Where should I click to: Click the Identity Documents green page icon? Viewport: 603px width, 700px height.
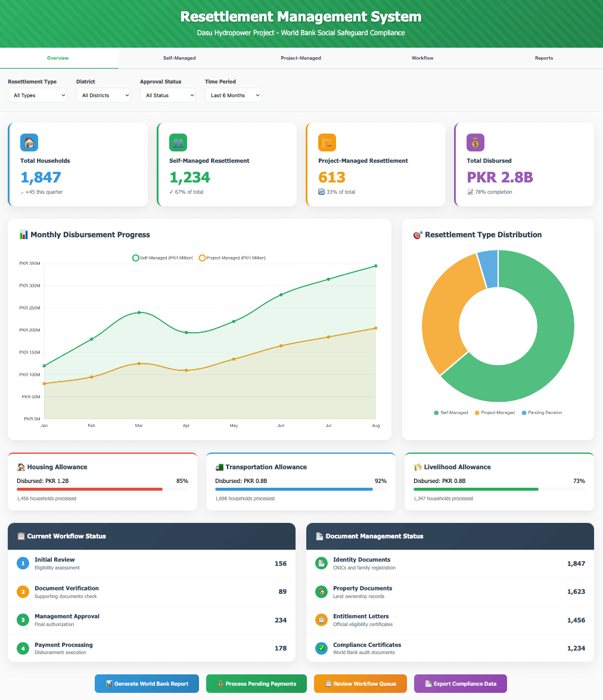[x=321, y=563]
